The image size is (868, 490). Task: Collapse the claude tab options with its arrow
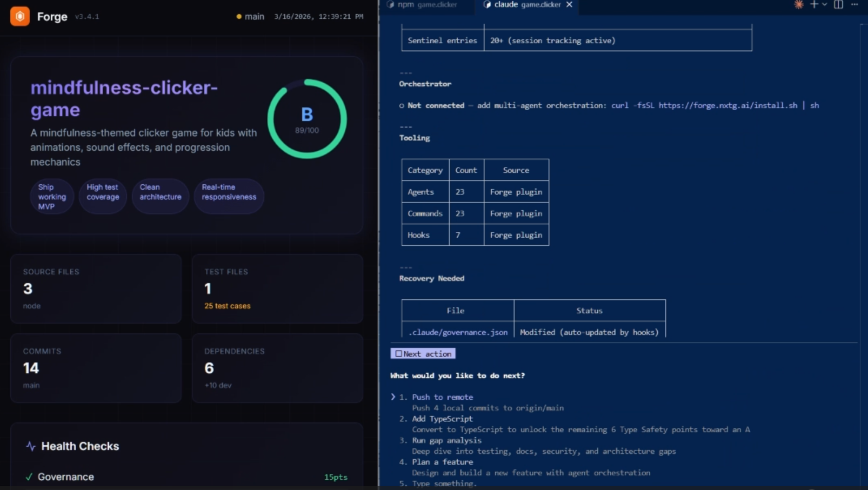[569, 4]
